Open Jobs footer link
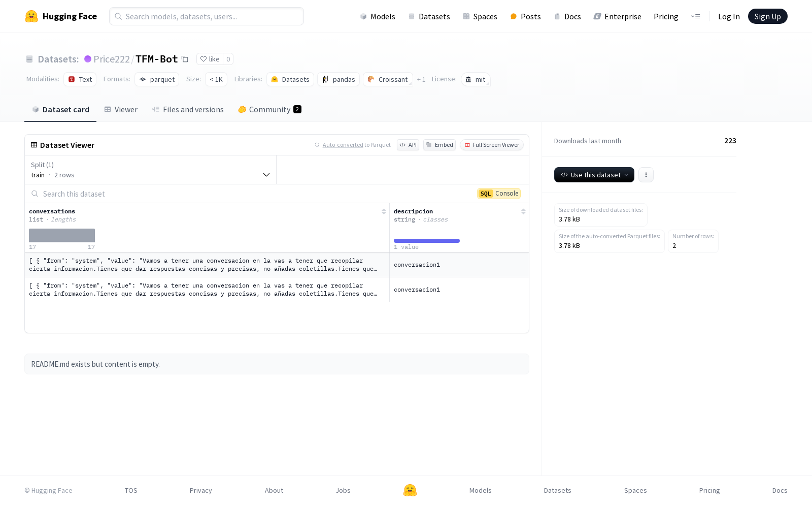 pyautogui.click(x=343, y=490)
